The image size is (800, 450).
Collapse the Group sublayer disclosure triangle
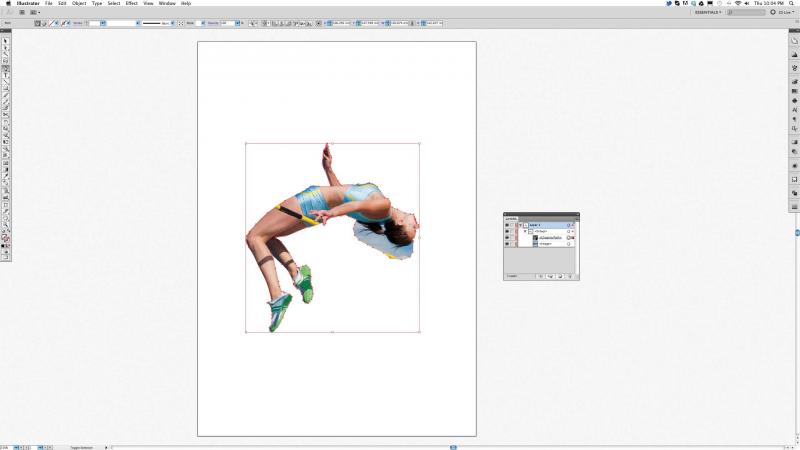[x=526, y=232]
